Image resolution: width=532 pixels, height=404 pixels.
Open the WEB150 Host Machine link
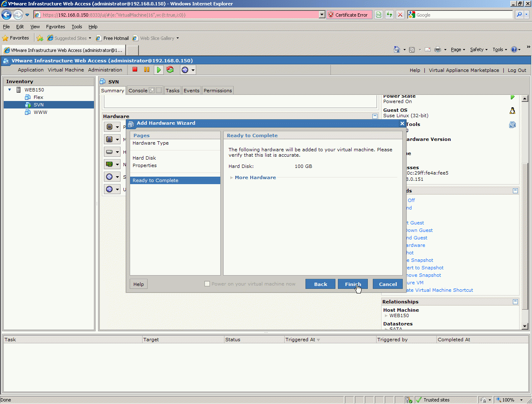coord(399,315)
